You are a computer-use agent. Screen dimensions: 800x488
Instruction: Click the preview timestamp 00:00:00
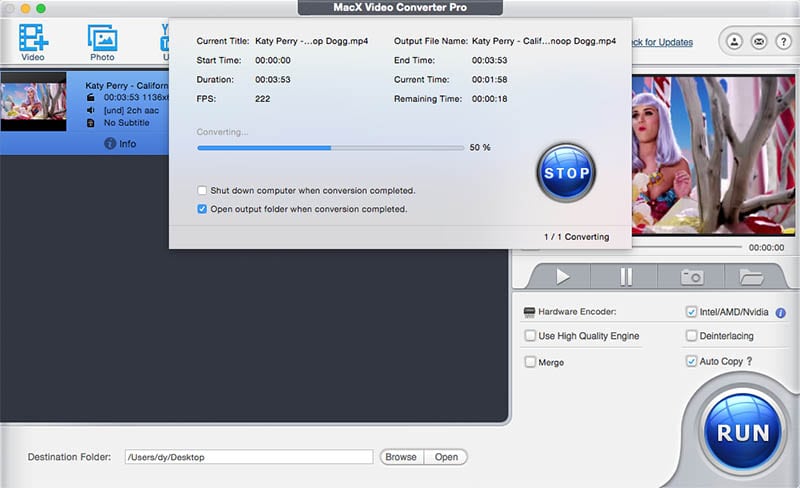(766, 248)
